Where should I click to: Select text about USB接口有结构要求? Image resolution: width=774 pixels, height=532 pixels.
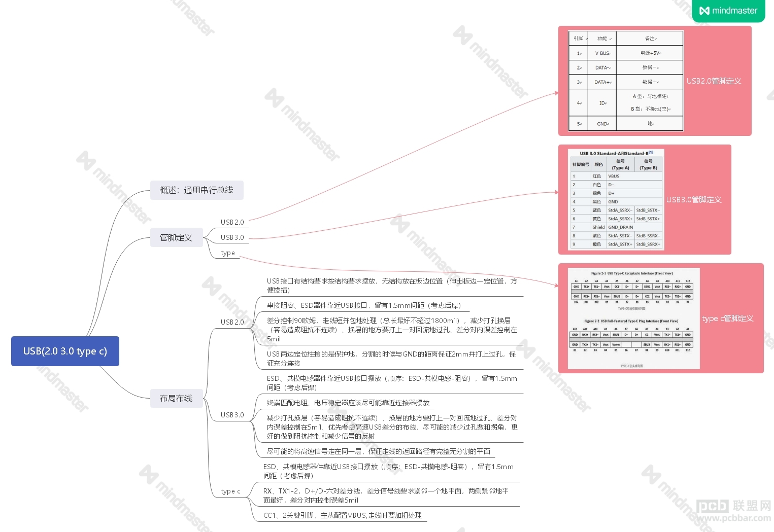click(x=392, y=286)
